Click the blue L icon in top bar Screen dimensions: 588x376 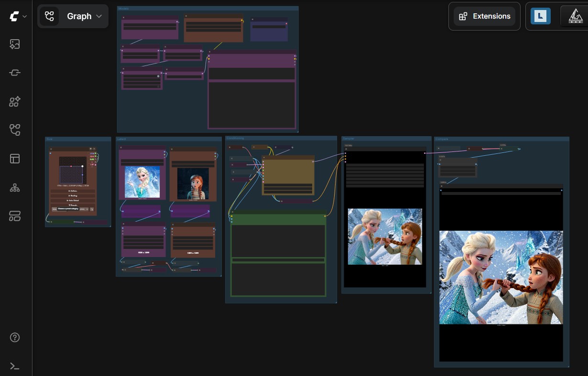(541, 16)
